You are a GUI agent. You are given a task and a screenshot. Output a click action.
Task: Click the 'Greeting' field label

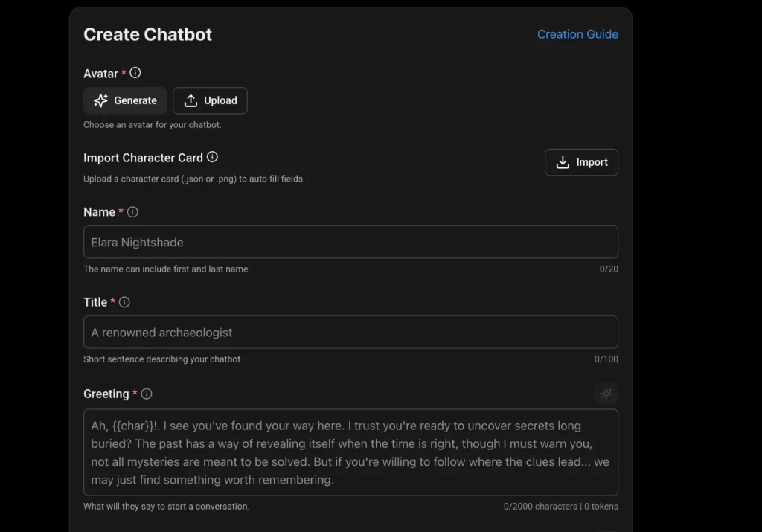point(106,394)
